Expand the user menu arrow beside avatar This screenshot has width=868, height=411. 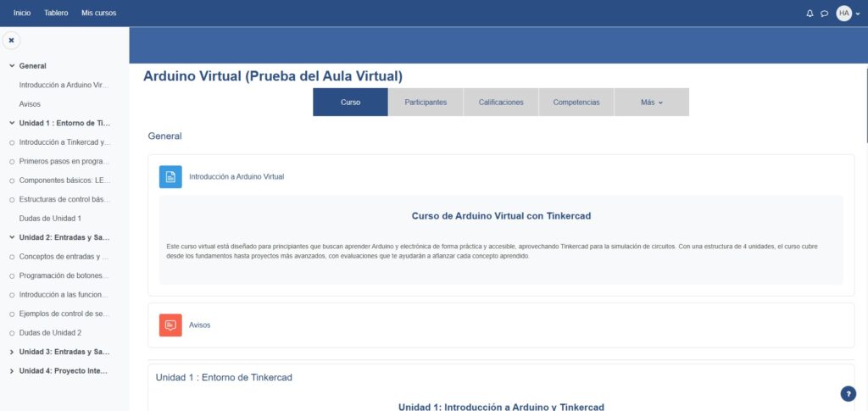858,14
